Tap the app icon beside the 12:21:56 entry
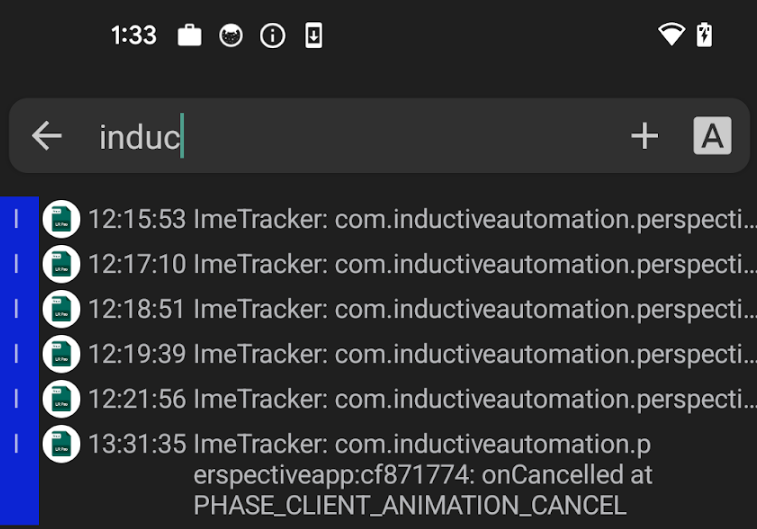This screenshot has height=529, width=757. [61, 399]
